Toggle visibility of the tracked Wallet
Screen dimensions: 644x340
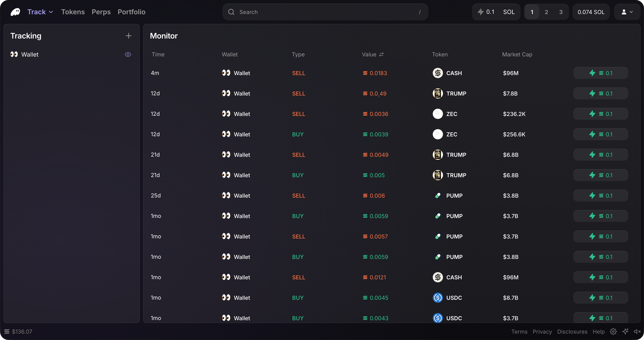[128, 54]
